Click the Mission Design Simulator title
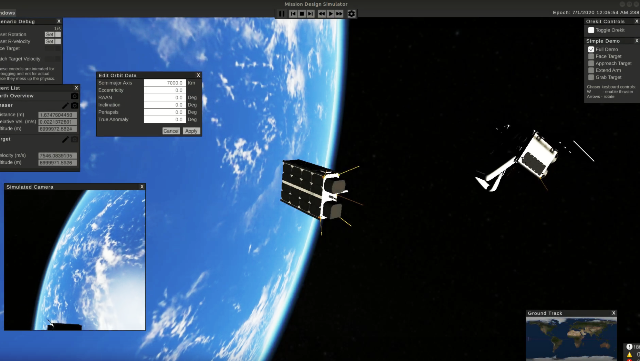 click(316, 4)
